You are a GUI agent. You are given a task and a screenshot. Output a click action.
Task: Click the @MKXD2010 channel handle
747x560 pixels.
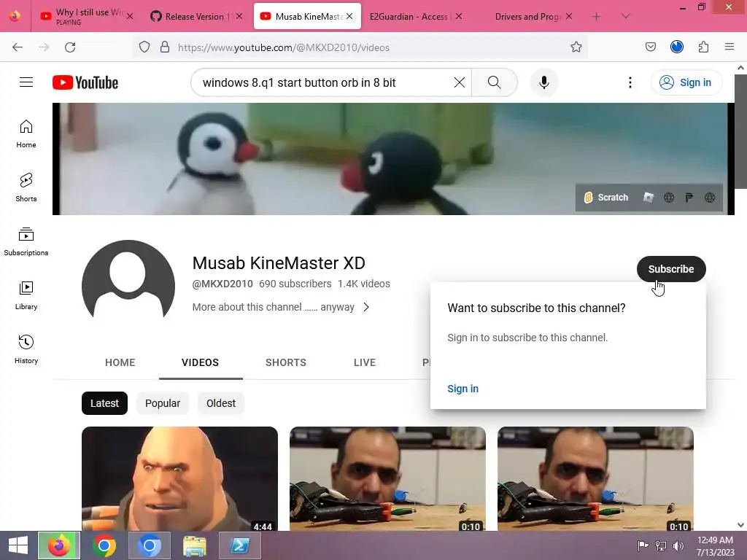click(222, 284)
